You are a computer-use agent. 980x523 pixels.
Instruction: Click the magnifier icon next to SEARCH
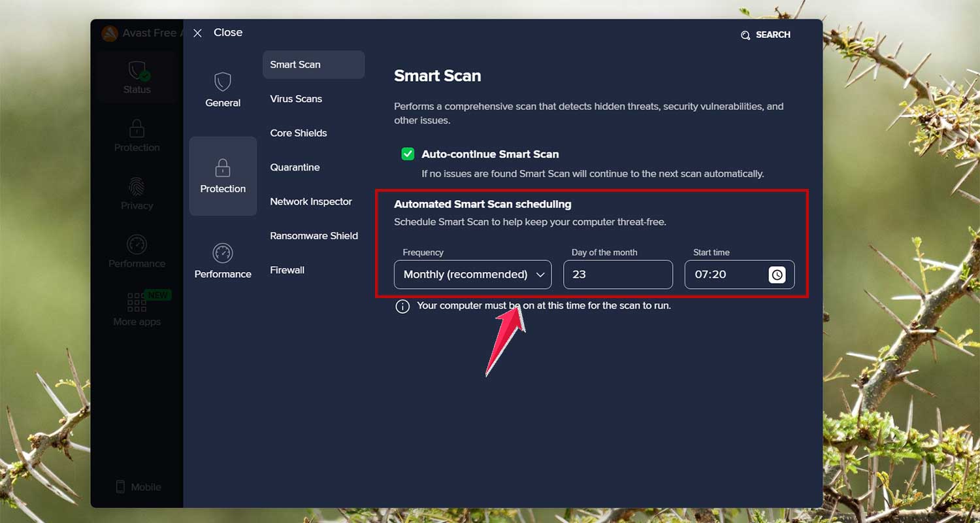745,35
